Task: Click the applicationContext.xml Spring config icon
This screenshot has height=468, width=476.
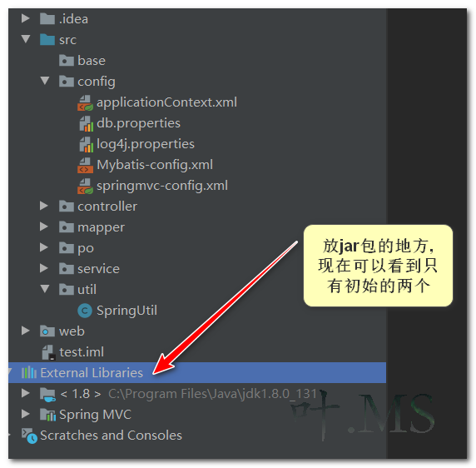Action: pos(85,102)
